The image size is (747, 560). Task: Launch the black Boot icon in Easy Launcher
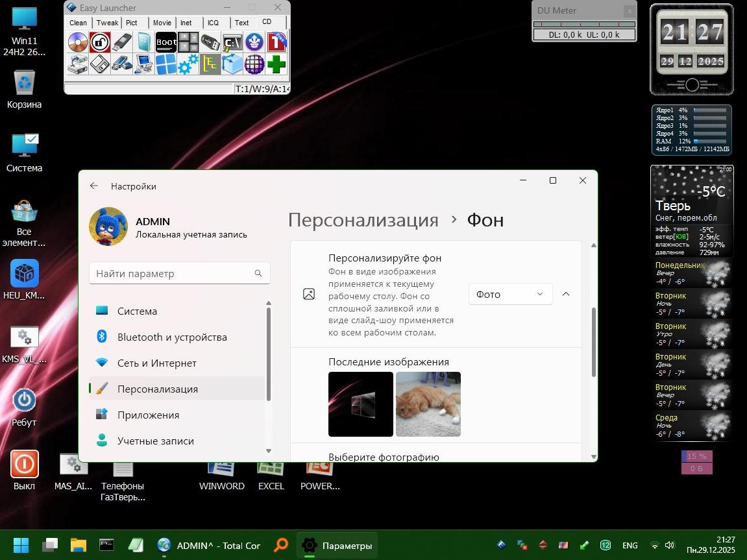point(165,43)
